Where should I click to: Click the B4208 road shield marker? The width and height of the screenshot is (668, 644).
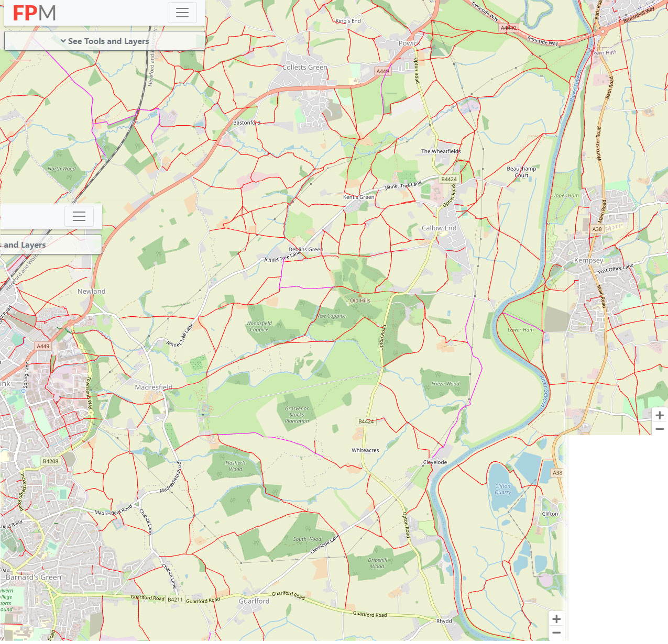coord(51,461)
